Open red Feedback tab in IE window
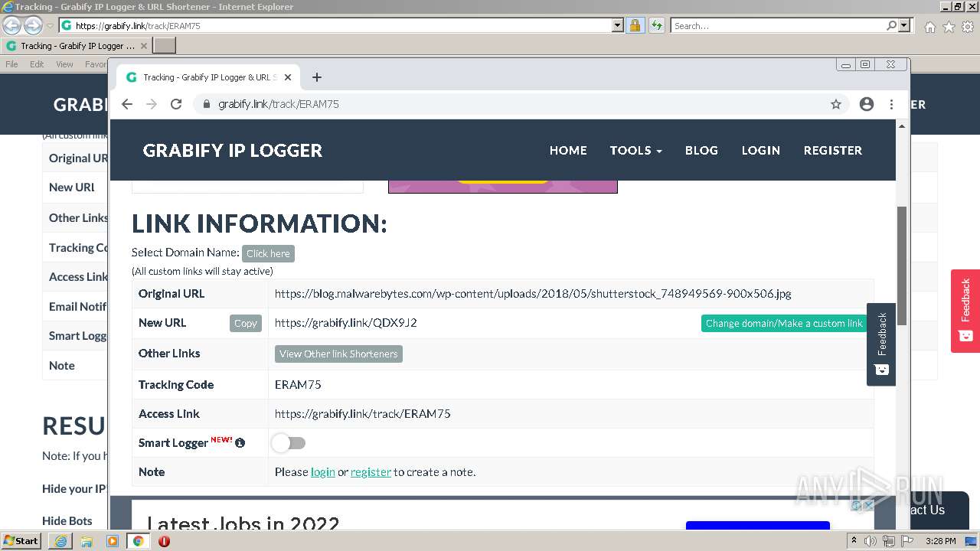 tap(965, 311)
